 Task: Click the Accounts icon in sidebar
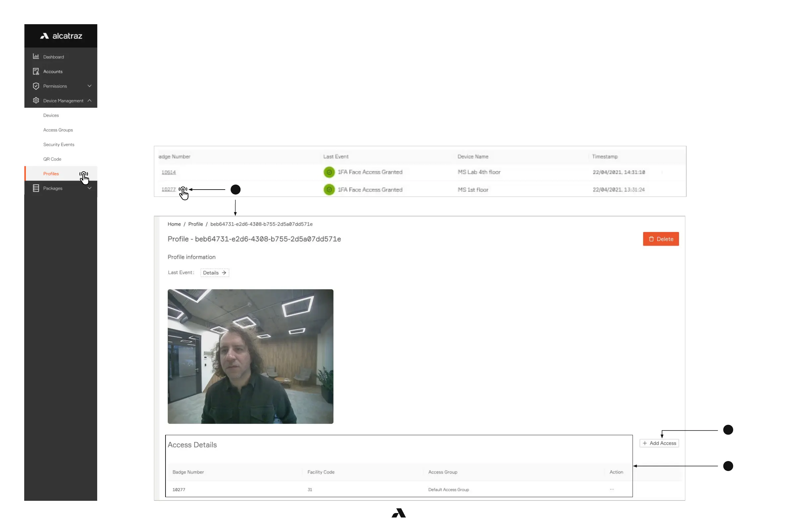pyautogui.click(x=36, y=71)
